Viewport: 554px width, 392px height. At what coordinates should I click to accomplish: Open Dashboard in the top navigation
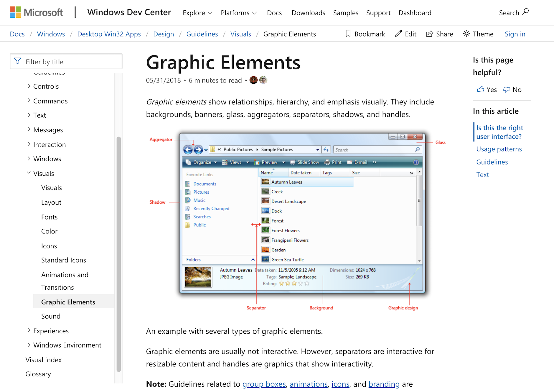(x=415, y=13)
